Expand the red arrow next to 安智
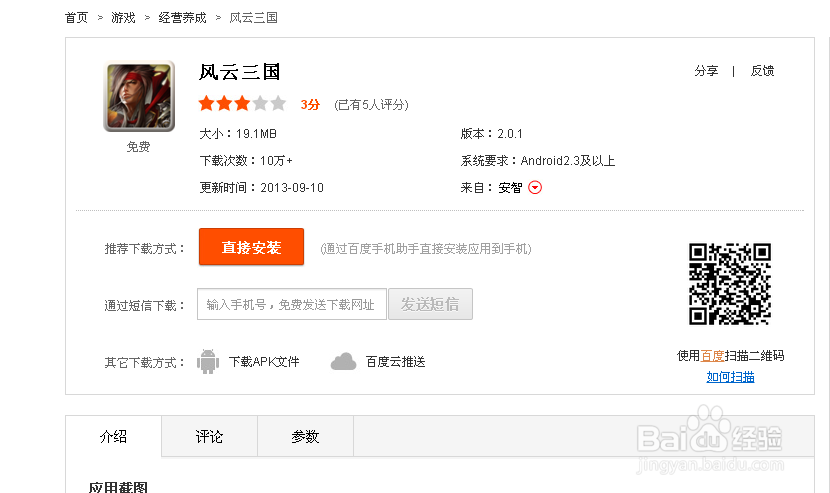This screenshot has height=493, width=830. (x=535, y=188)
